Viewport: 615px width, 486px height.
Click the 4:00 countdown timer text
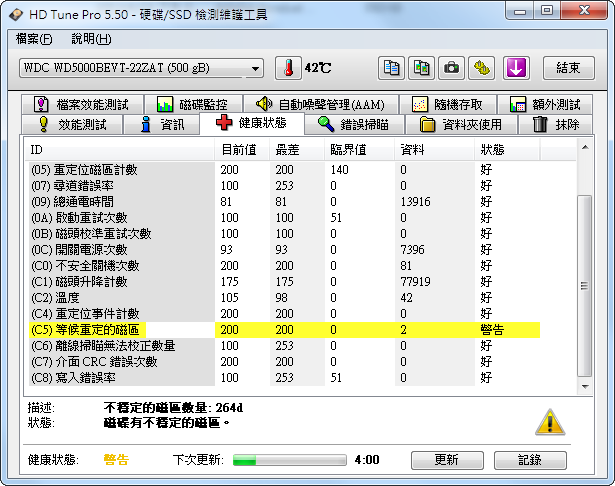367,460
